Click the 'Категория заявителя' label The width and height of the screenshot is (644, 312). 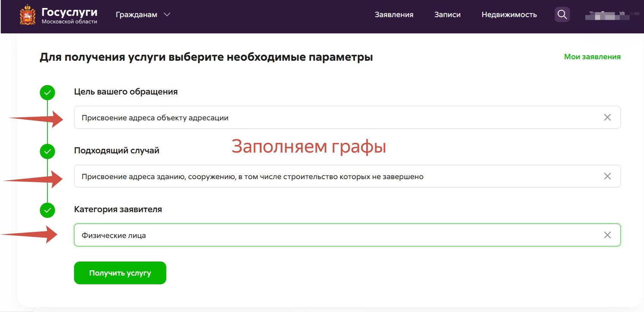[118, 209]
